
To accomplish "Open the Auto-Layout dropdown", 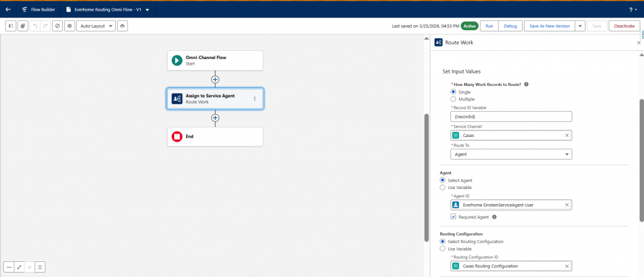I will click(96, 26).
